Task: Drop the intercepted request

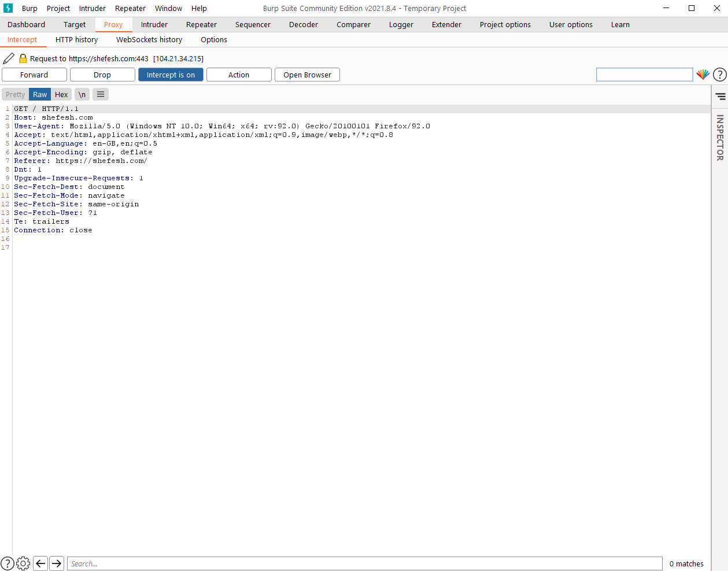Action: (102, 75)
